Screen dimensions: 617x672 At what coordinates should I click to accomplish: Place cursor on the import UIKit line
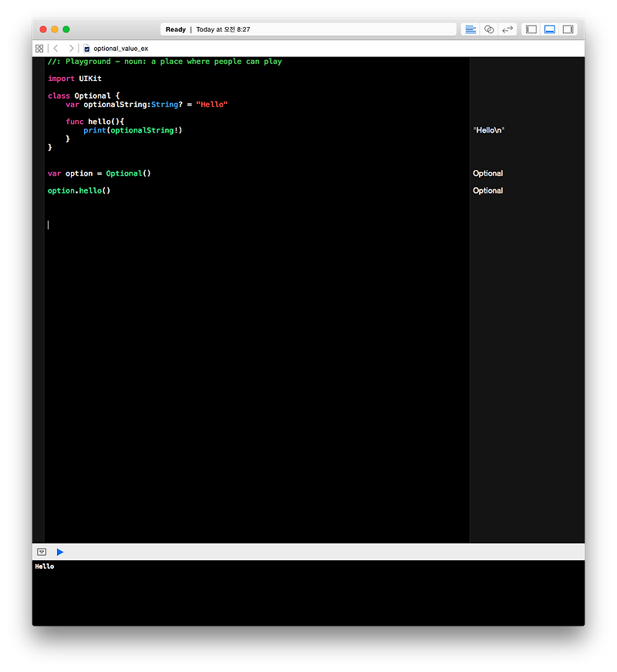[76, 78]
